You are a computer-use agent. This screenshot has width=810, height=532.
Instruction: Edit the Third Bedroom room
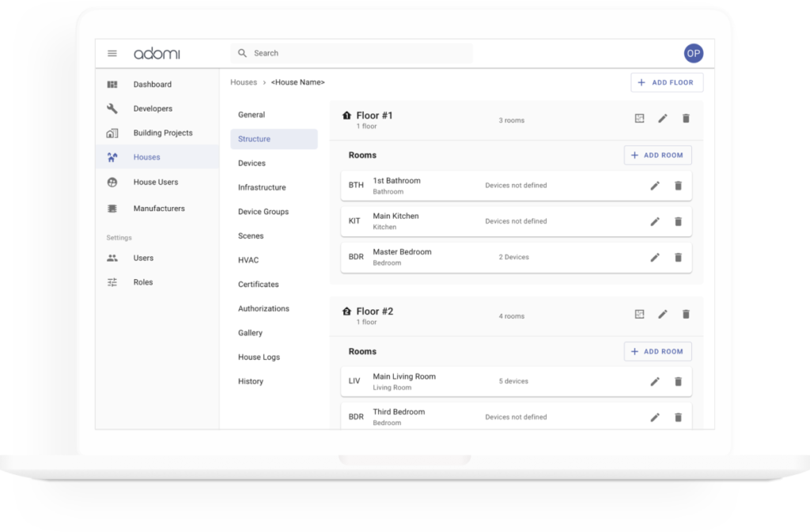(655, 417)
